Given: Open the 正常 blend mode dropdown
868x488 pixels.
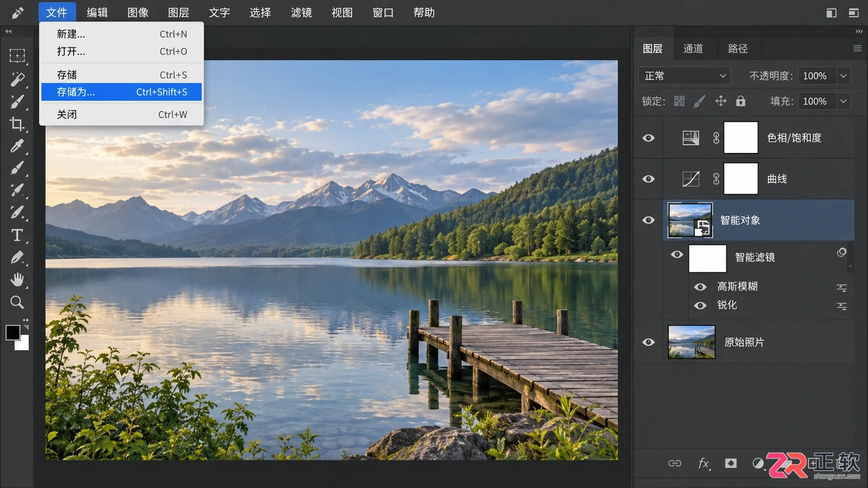Looking at the screenshot, I should tap(684, 76).
